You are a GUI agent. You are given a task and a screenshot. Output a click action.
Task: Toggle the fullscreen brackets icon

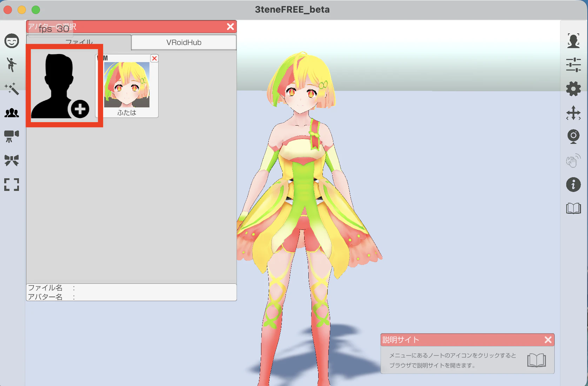point(12,185)
